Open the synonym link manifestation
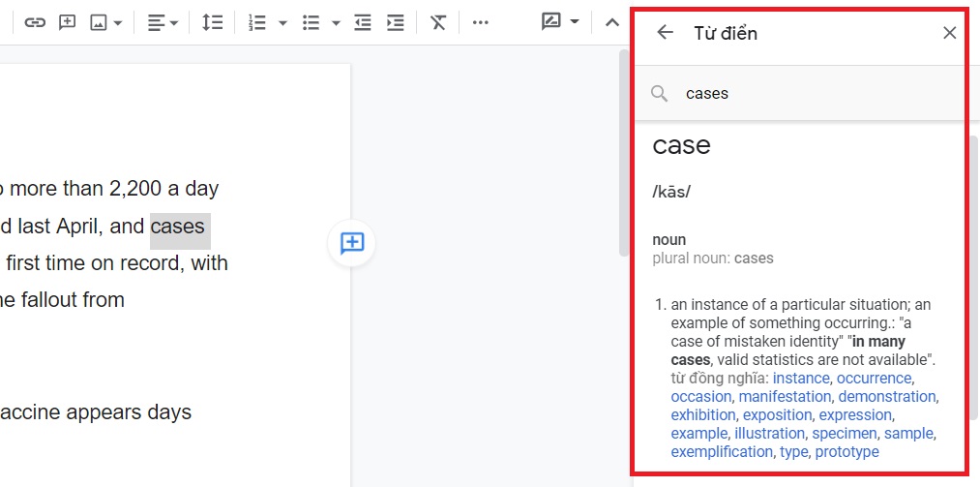 coord(785,396)
